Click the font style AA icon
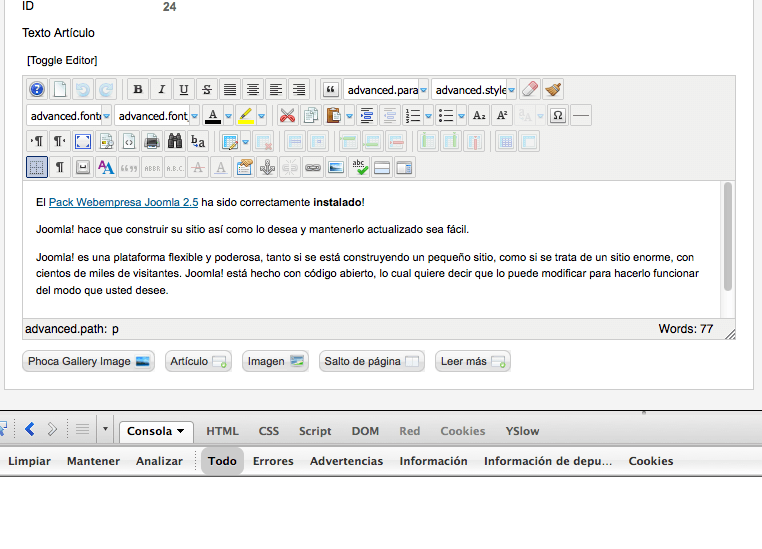 coord(105,168)
